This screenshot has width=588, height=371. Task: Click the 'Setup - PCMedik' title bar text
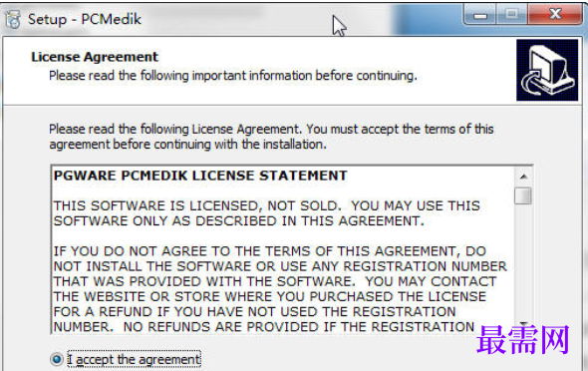click(85, 19)
